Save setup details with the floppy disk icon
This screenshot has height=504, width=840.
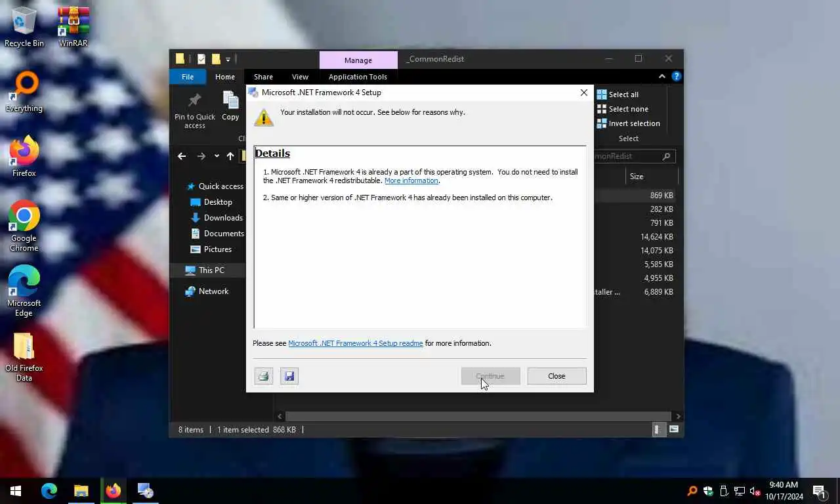pyautogui.click(x=289, y=376)
